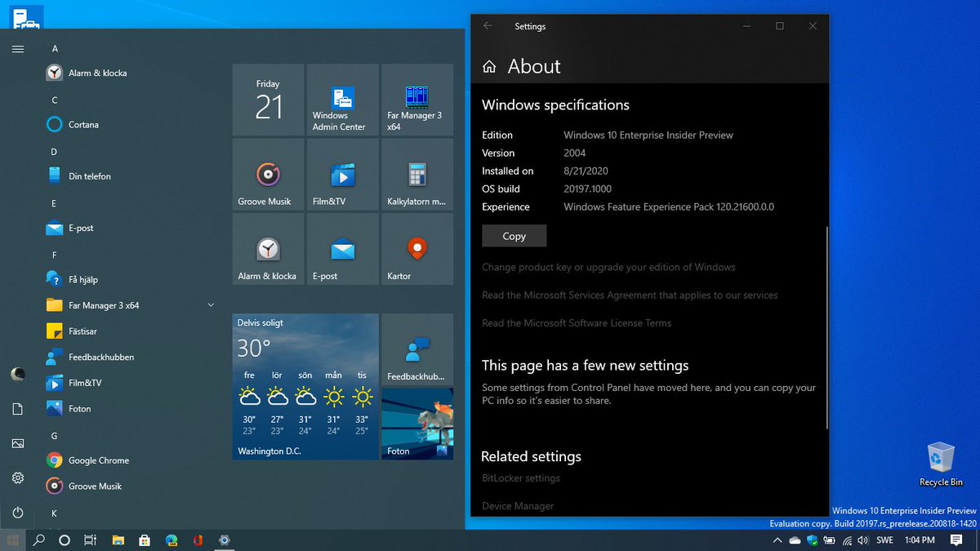Open the Kartor maps tile
980x551 pixels.
coord(416,249)
